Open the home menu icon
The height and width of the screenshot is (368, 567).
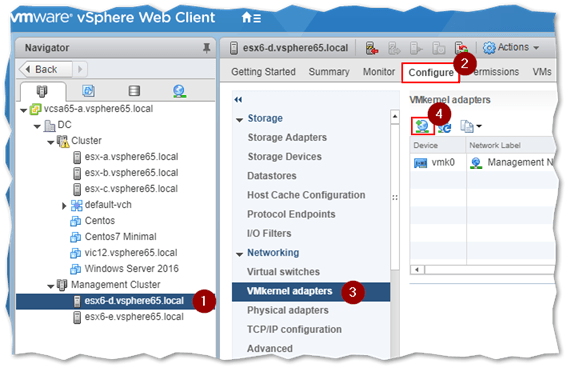click(x=251, y=17)
